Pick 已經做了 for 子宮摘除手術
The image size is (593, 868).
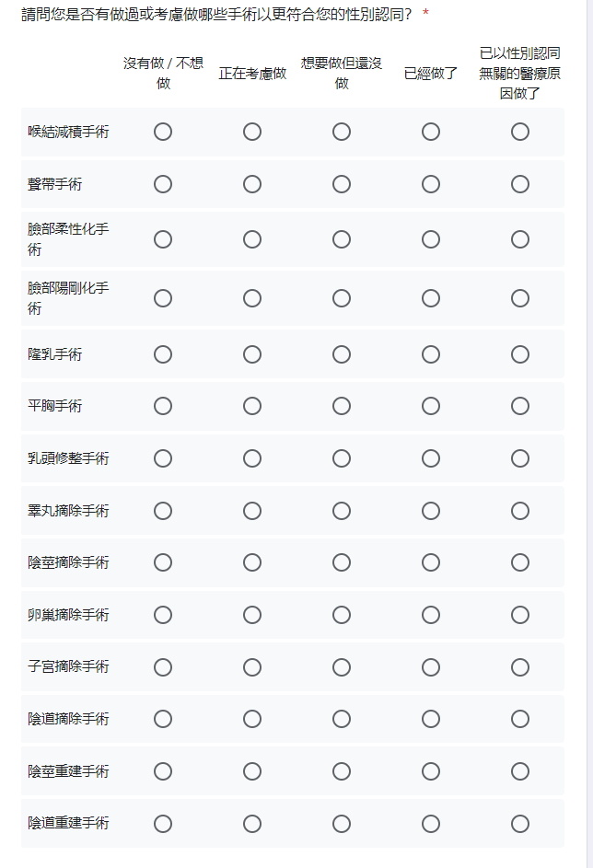(431, 667)
